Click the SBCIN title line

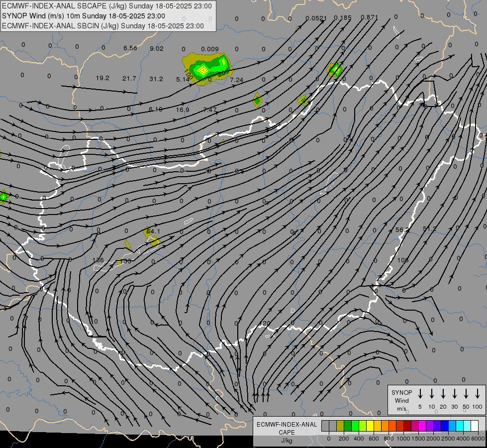pos(103,26)
